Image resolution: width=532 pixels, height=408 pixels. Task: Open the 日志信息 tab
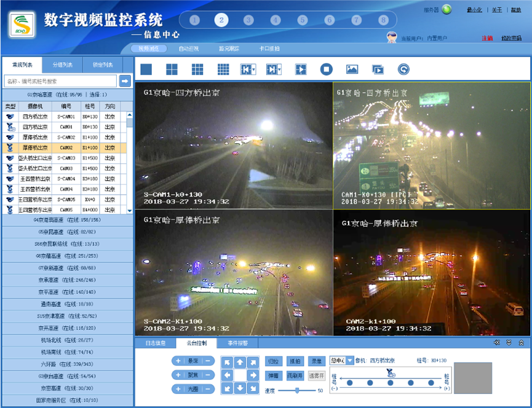coord(155,343)
